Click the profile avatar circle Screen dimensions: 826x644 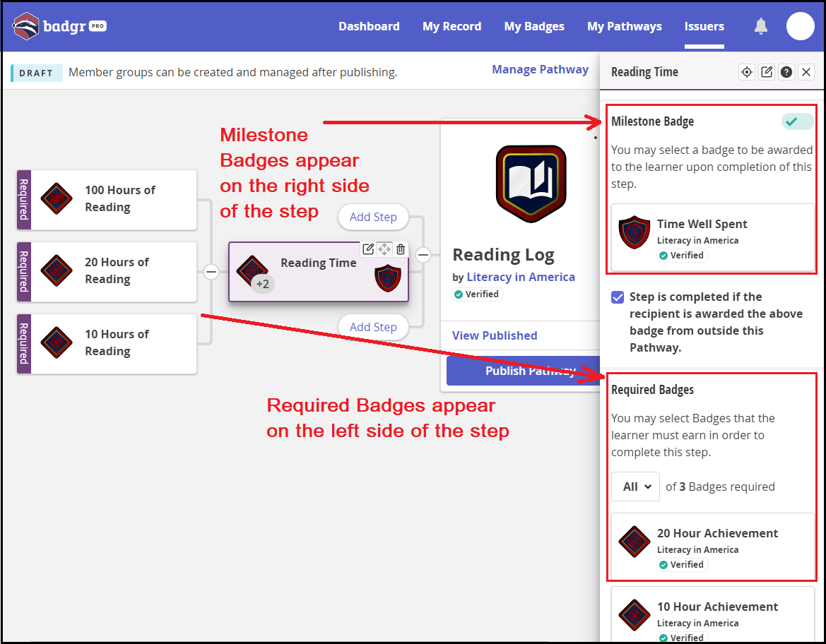pos(801,26)
